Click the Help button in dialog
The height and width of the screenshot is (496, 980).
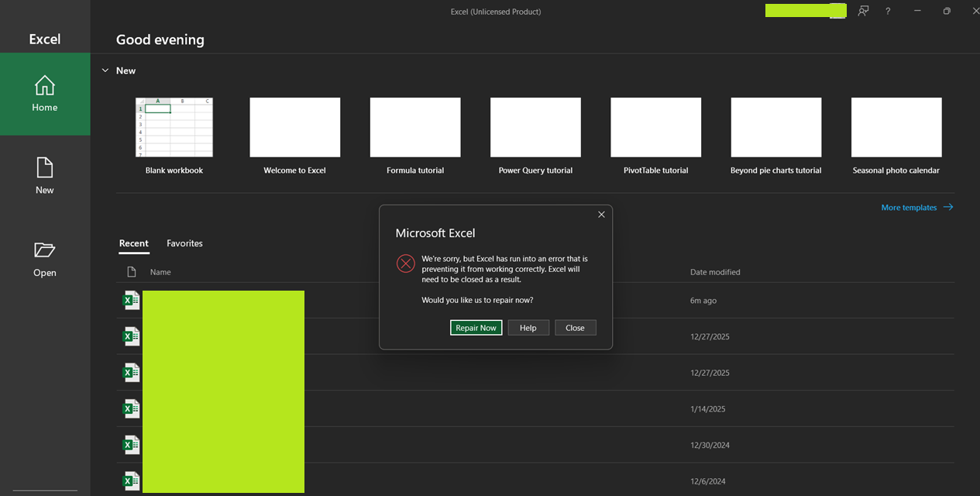tap(528, 328)
